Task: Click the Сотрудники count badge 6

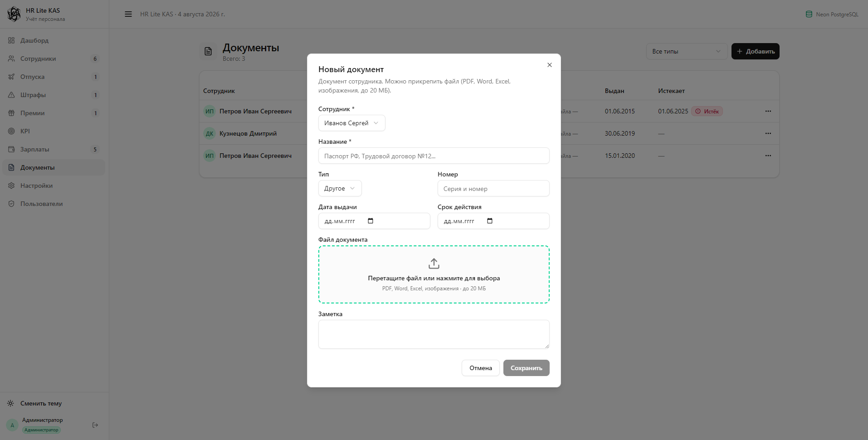Action: pyautogui.click(x=95, y=59)
